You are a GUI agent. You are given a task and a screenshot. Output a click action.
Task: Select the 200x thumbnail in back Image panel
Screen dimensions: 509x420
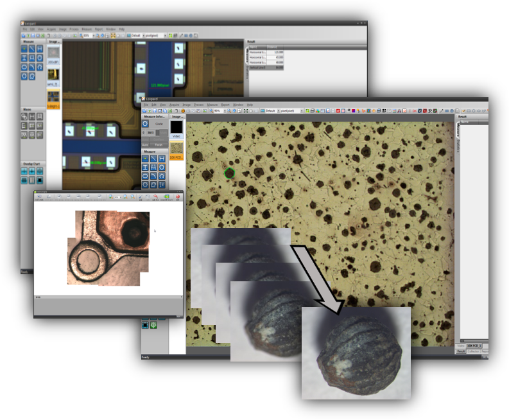pyautogui.click(x=53, y=55)
